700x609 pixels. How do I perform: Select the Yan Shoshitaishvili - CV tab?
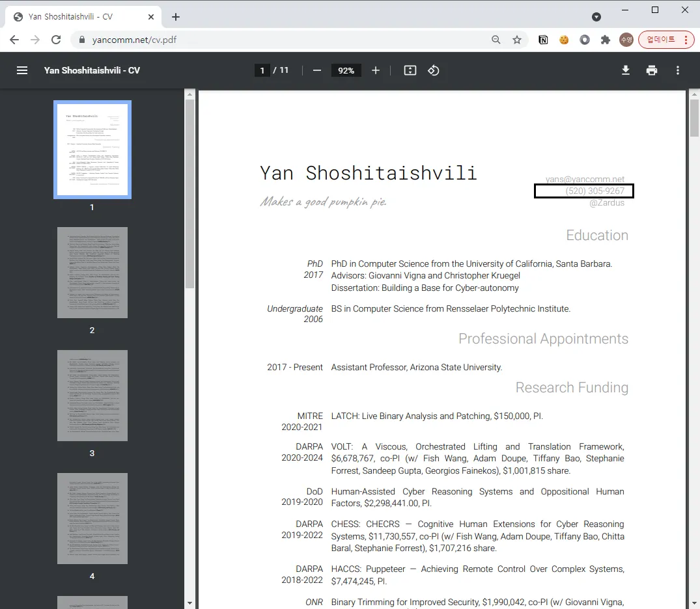pyautogui.click(x=83, y=17)
